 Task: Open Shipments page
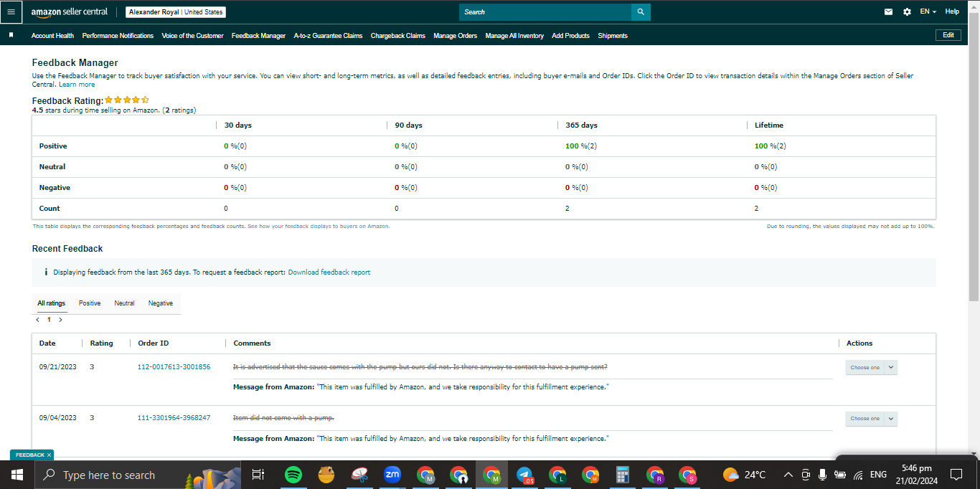(613, 36)
